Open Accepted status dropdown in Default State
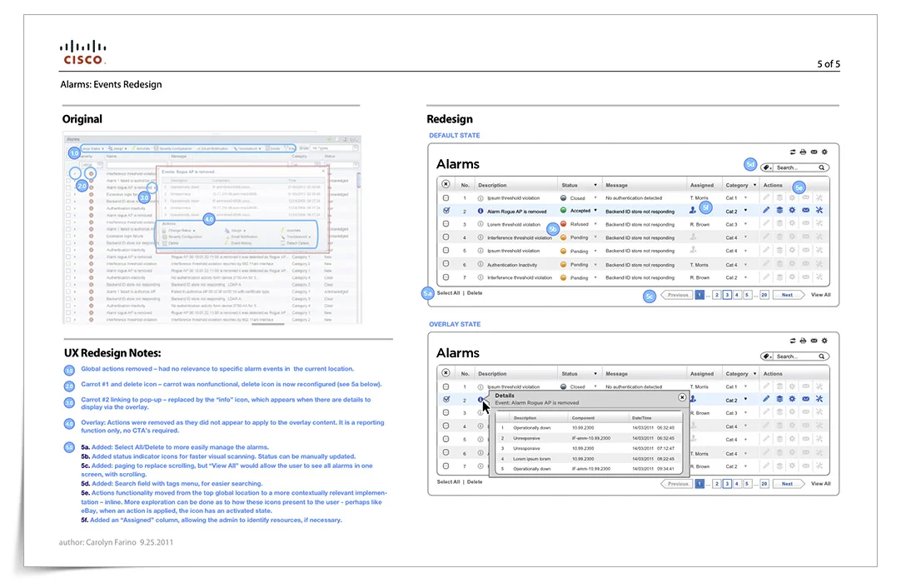 click(x=595, y=211)
